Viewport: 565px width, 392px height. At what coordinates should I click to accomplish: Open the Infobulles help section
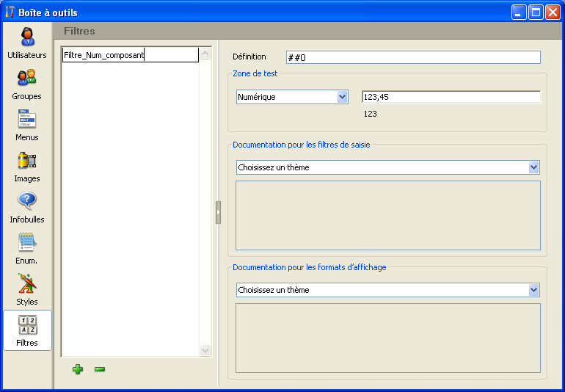[27, 208]
